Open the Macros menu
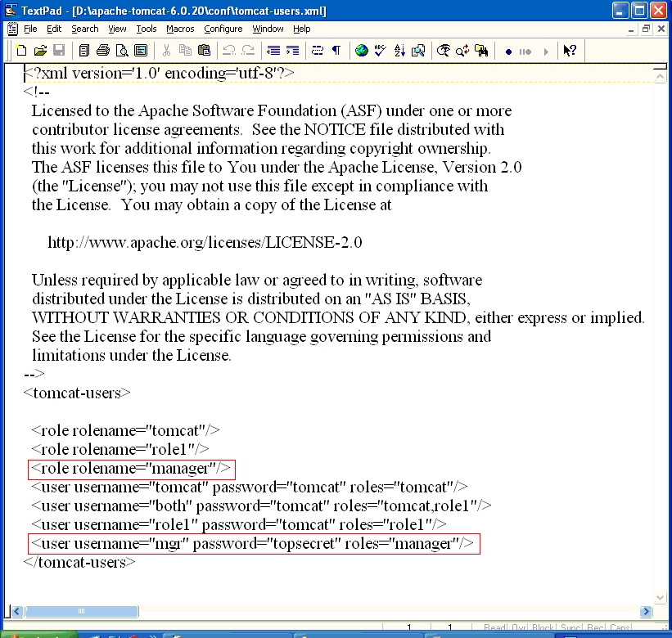Viewport: 672px width, 638px height. coord(178,29)
